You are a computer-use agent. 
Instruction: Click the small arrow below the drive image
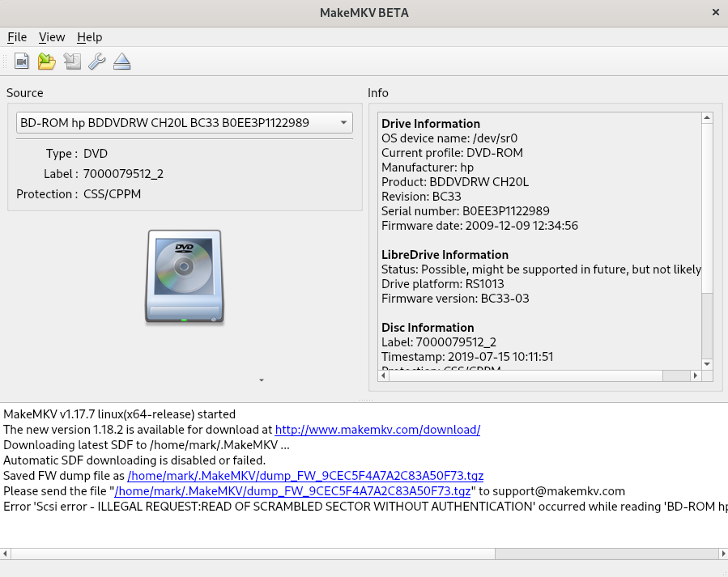click(261, 380)
